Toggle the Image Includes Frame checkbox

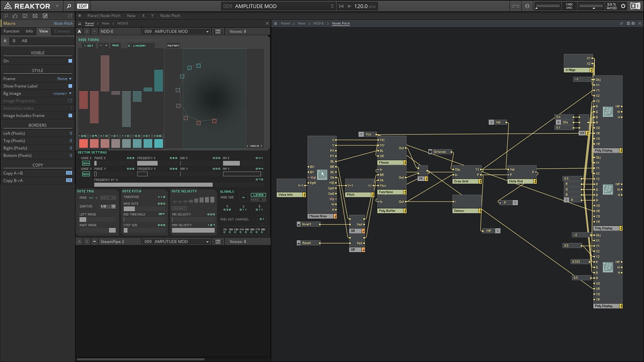(x=70, y=115)
